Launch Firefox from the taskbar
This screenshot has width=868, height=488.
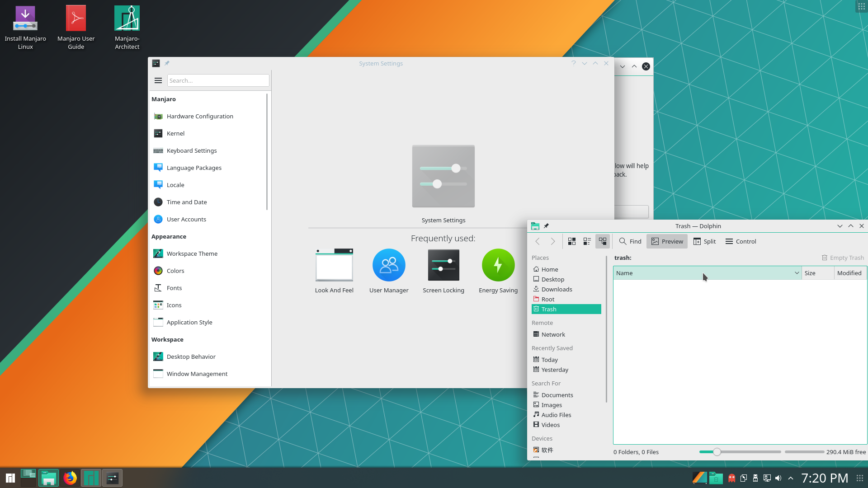[70, 478]
